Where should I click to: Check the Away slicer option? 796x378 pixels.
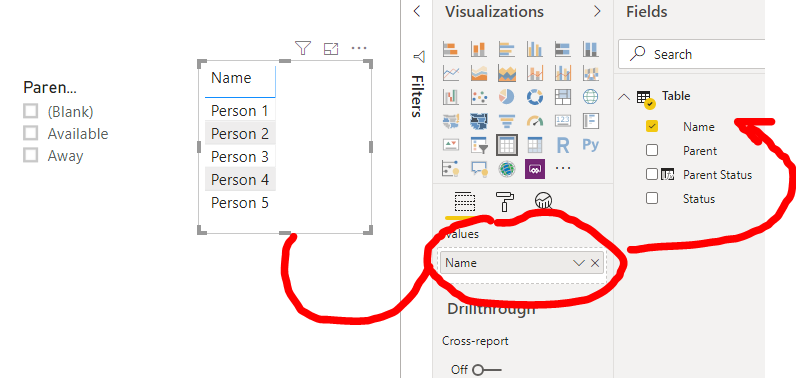pyautogui.click(x=30, y=156)
